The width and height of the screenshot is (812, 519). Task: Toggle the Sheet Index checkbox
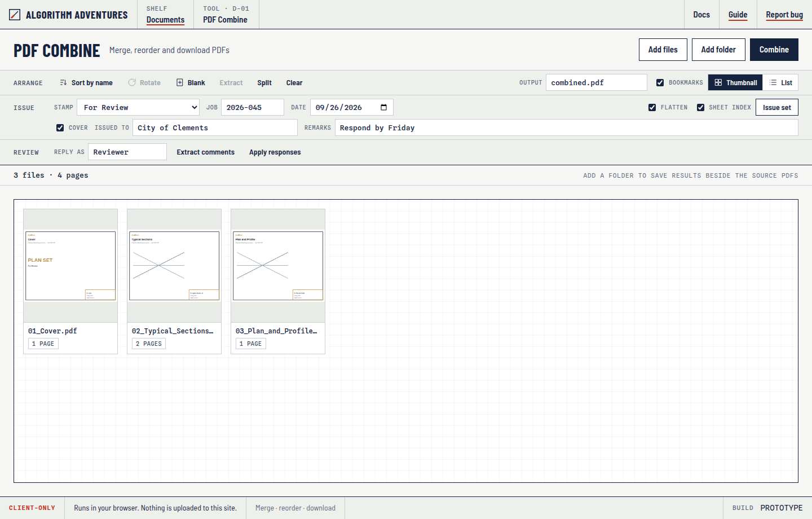coord(700,107)
